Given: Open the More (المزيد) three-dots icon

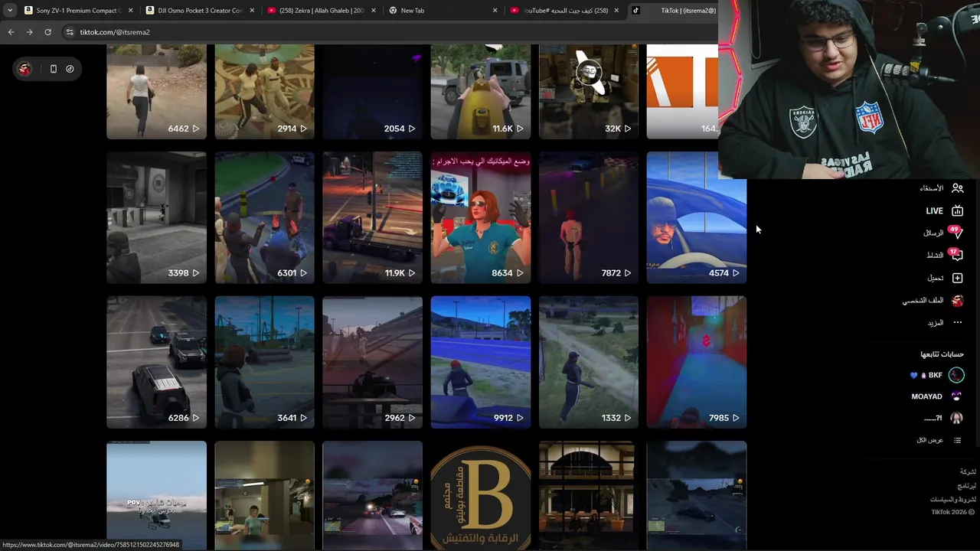Looking at the screenshot, I should click(957, 323).
